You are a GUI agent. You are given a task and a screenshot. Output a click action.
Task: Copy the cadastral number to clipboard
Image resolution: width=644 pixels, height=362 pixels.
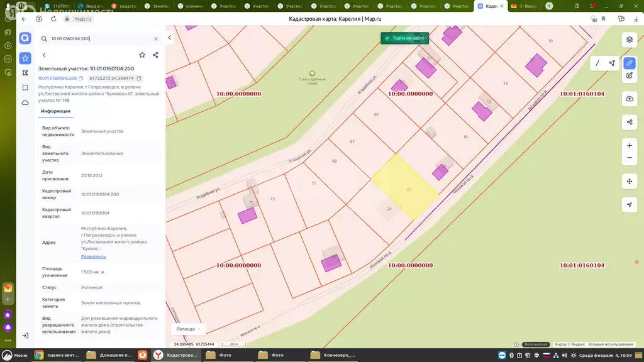(81, 79)
